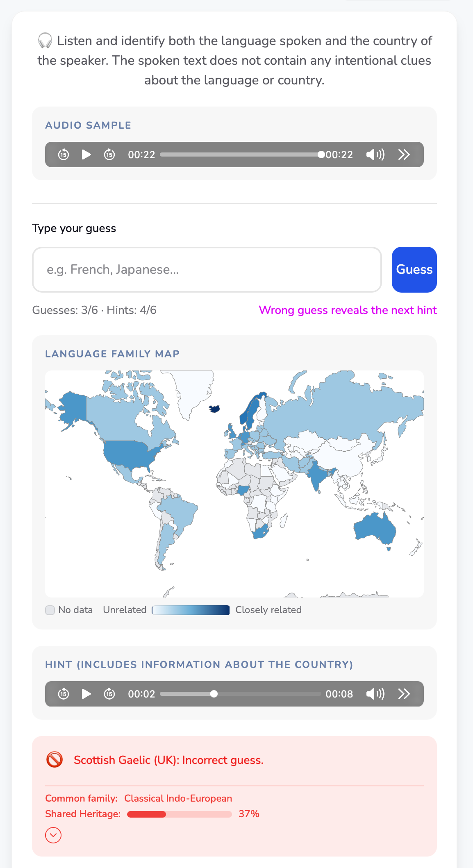Click Iceland on the language family map
Screen dimensions: 473x868
(214, 408)
